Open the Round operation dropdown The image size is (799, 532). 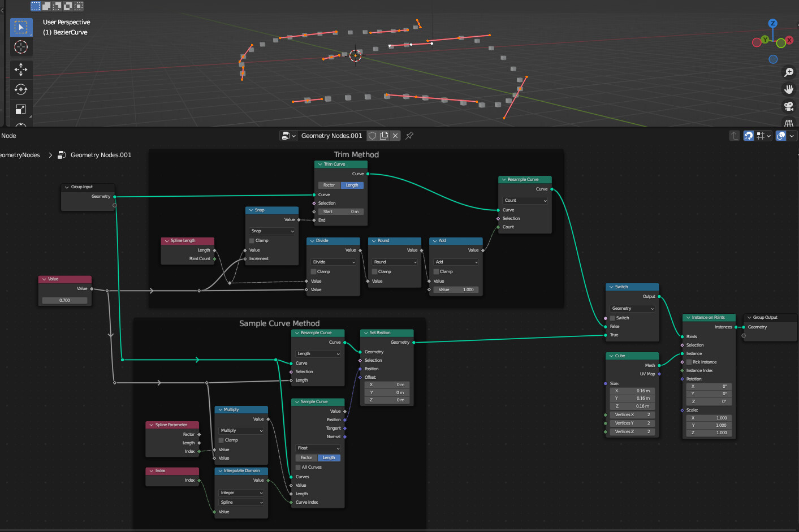pyautogui.click(x=394, y=262)
